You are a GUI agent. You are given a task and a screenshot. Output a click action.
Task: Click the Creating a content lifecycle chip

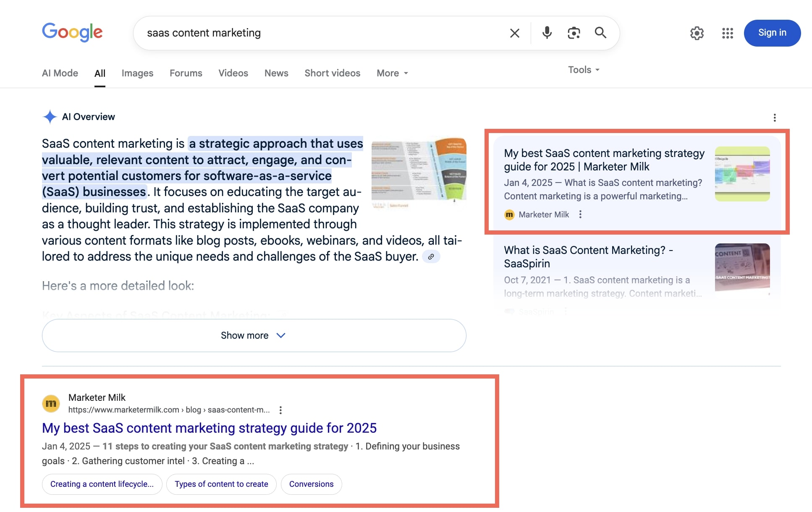pos(102,484)
